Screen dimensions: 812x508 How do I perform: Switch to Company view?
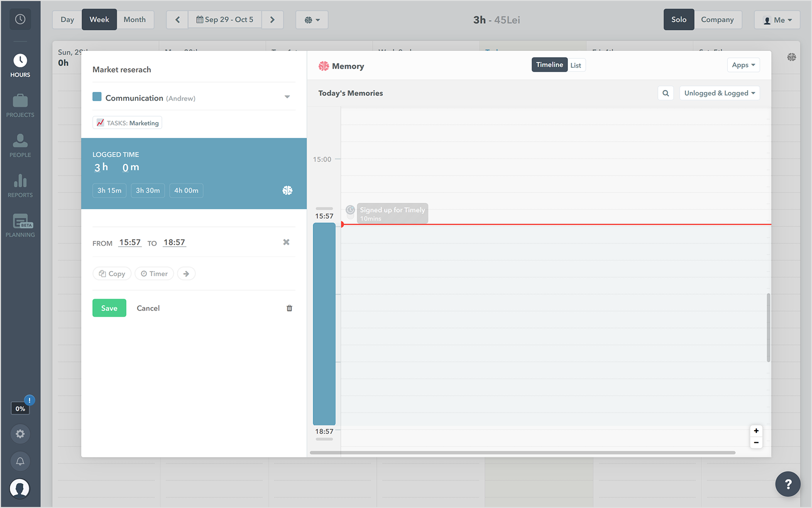tap(718, 19)
